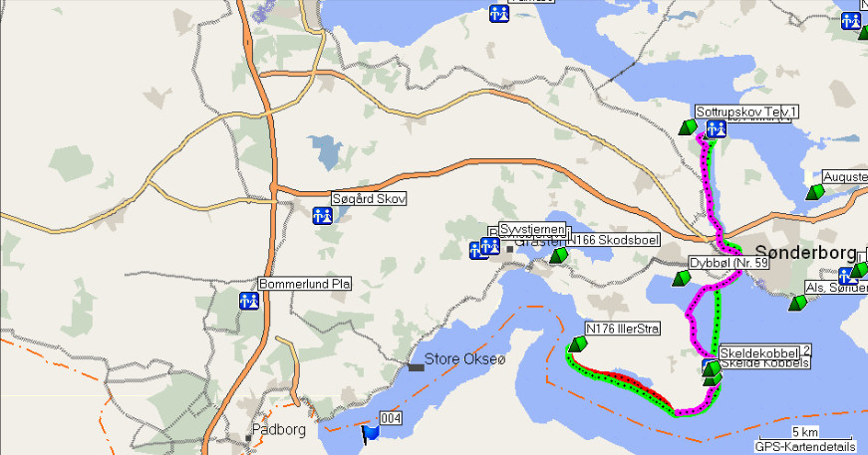The width and height of the screenshot is (868, 455).
Task: Click the Sottrupskov picnic table icon
Action: [716, 129]
